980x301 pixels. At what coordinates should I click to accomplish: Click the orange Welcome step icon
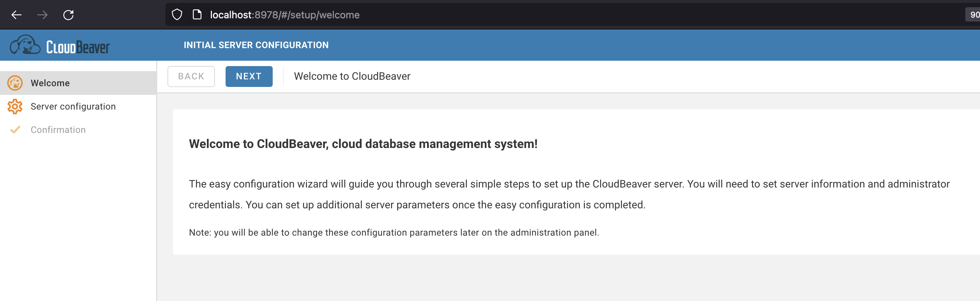(x=15, y=83)
